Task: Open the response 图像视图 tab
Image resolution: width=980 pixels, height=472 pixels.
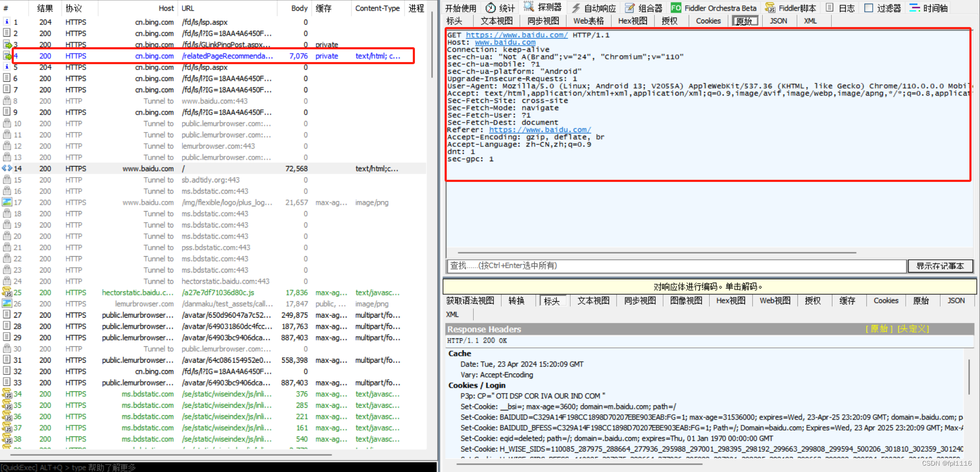Action: pyautogui.click(x=686, y=301)
